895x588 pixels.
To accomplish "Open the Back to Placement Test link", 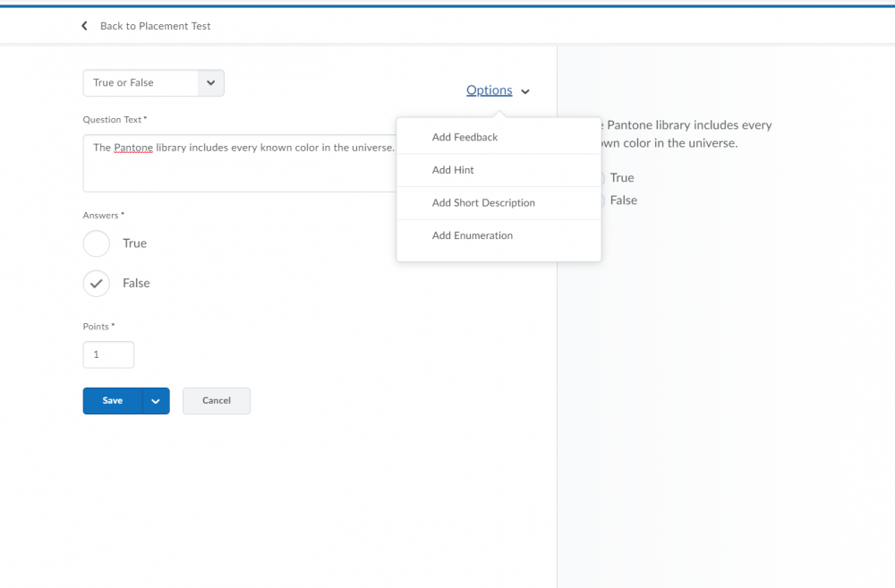I will [x=155, y=26].
